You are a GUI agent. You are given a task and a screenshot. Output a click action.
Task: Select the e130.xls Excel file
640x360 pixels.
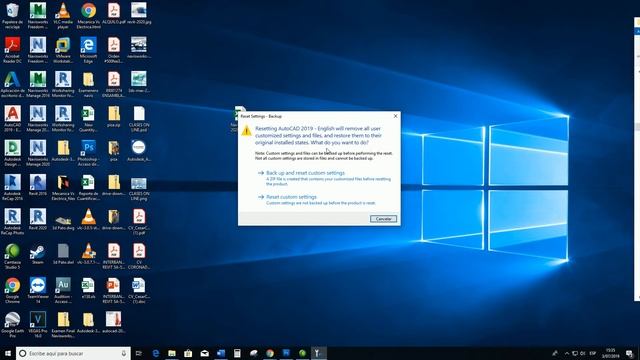89,287
